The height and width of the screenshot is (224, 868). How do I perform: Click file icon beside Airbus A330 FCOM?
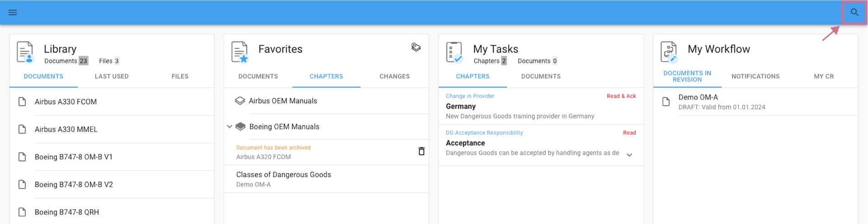click(x=22, y=102)
